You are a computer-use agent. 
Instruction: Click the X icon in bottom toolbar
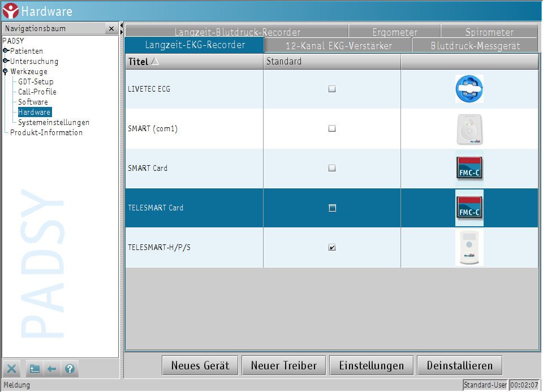(x=12, y=369)
